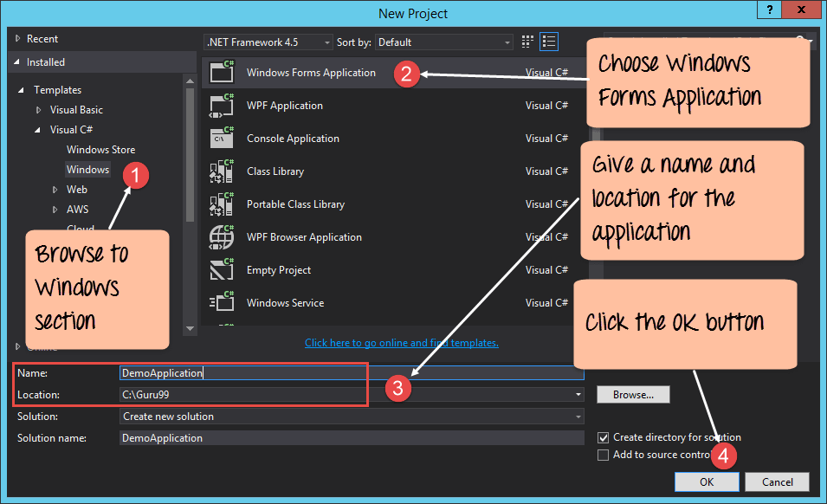Pick the Class Library template icon
This screenshot has width=827, height=504.
tap(222, 171)
